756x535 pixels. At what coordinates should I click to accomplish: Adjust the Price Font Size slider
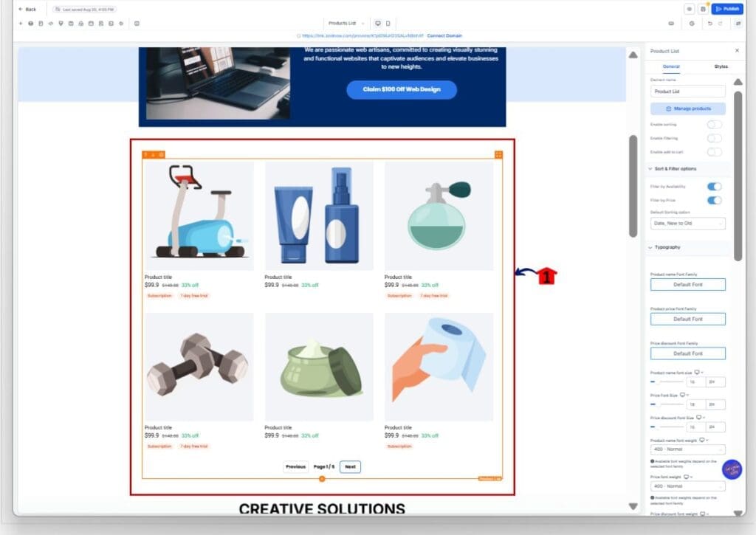pos(667,404)
